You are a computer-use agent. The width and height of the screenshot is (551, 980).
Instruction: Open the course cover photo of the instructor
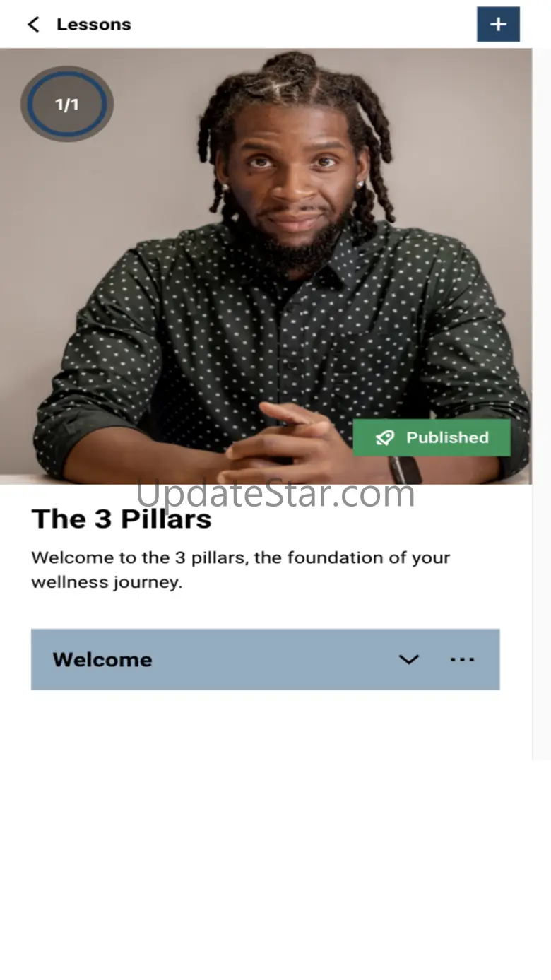[266, 266]
